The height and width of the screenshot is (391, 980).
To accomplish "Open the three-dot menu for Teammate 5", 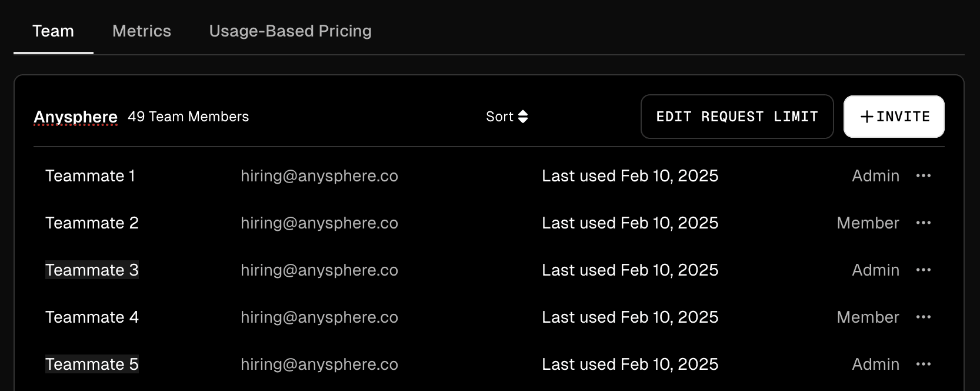I will pyautogui.click(x=923, y=364).
